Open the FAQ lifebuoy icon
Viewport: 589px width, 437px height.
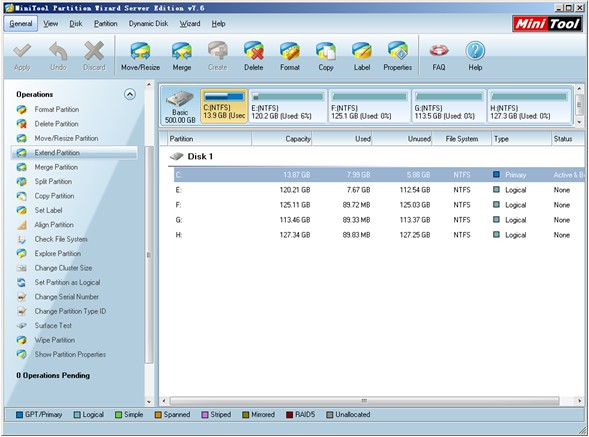coord(439,51)
